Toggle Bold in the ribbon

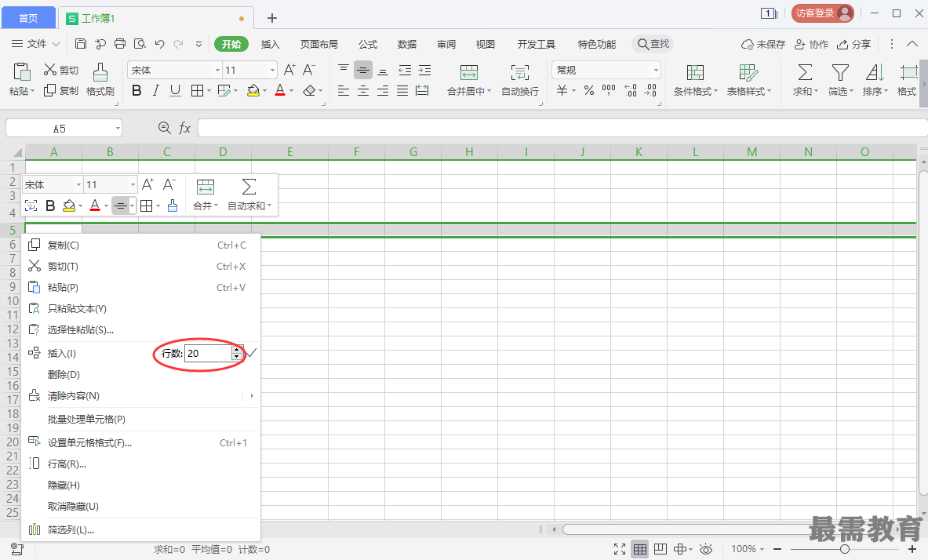click(136, 90)
